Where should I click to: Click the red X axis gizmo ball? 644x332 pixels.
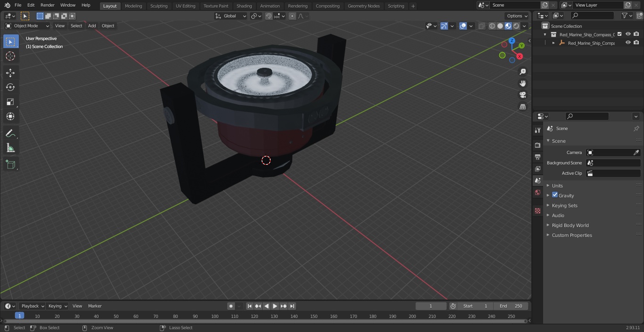tap(520, 56)
